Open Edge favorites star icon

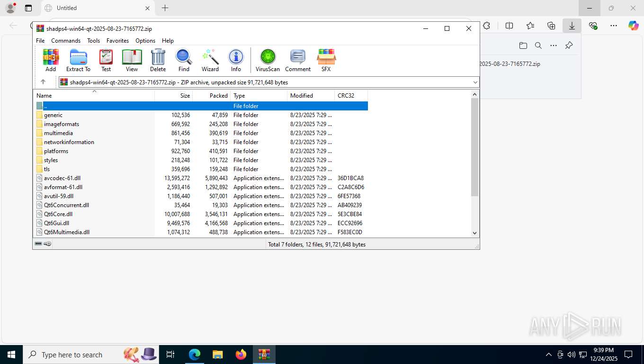[x=530, y=26]
